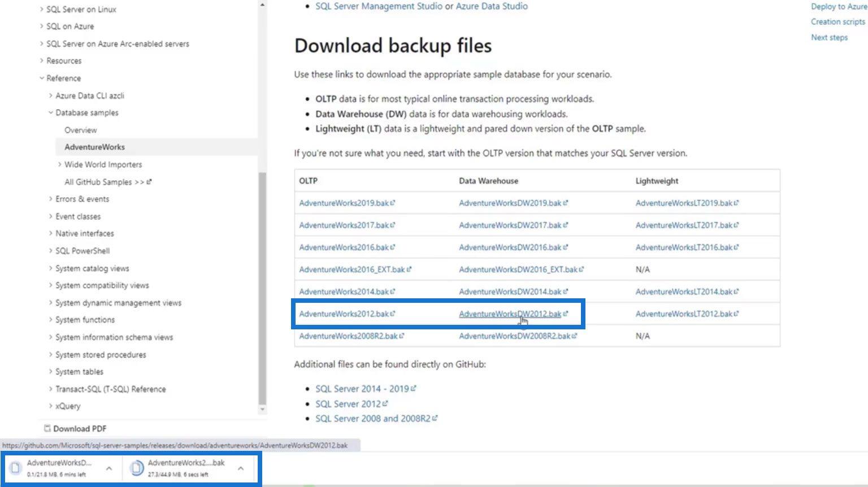The width and height of the screenshot is (868, 487).
Task: Download AdventureWorks2008R2.bak
Action: [351, 336]
